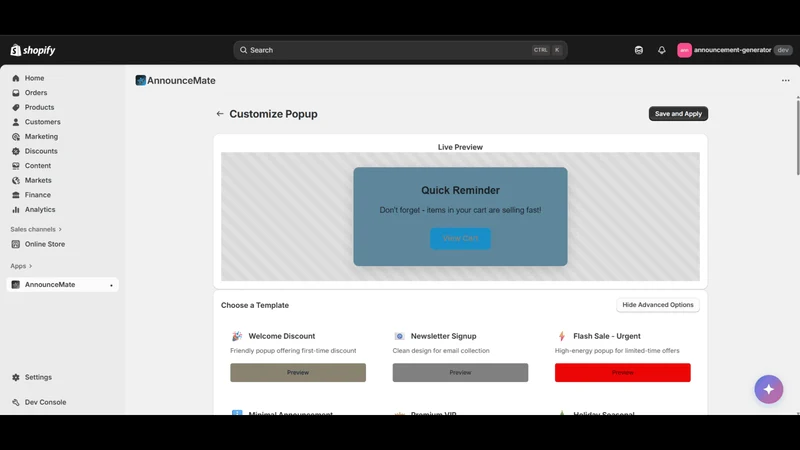Click the Customize Popup heading
800x450 pixels.
click(x=273, y=114)
